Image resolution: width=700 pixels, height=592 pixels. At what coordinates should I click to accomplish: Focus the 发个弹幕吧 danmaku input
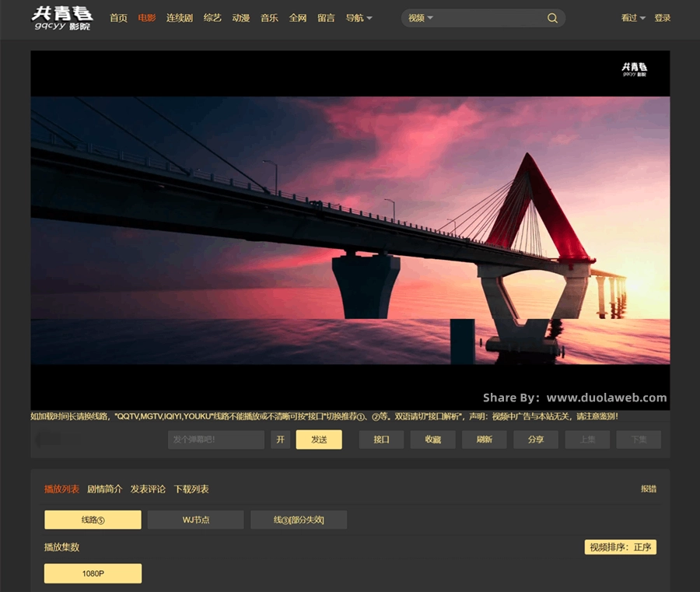pos(216,440)
